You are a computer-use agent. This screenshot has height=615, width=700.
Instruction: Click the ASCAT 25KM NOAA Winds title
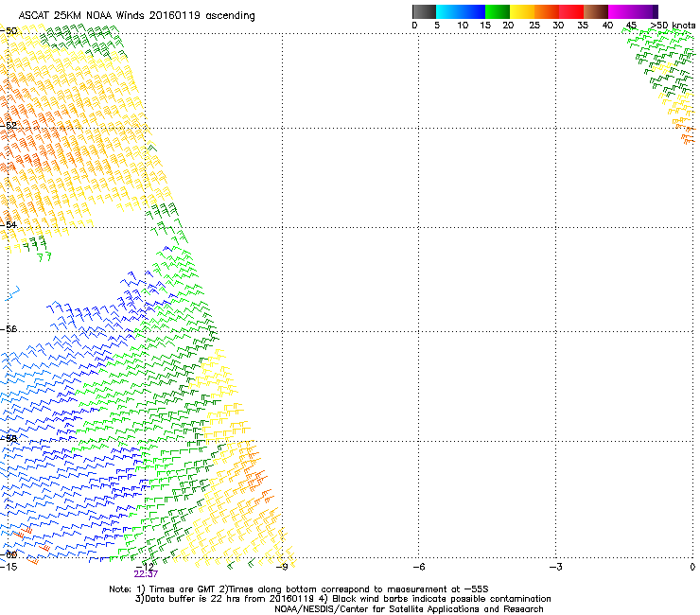click(136, 16)
